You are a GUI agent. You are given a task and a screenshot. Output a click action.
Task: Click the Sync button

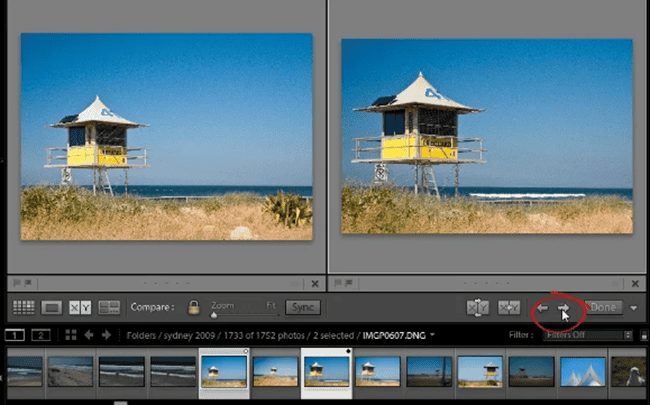click(302, 308)
